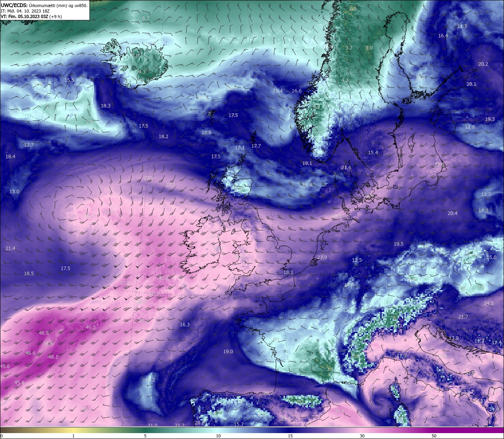
Task: Click the map value 17.7
Action: tap(256, 146)
